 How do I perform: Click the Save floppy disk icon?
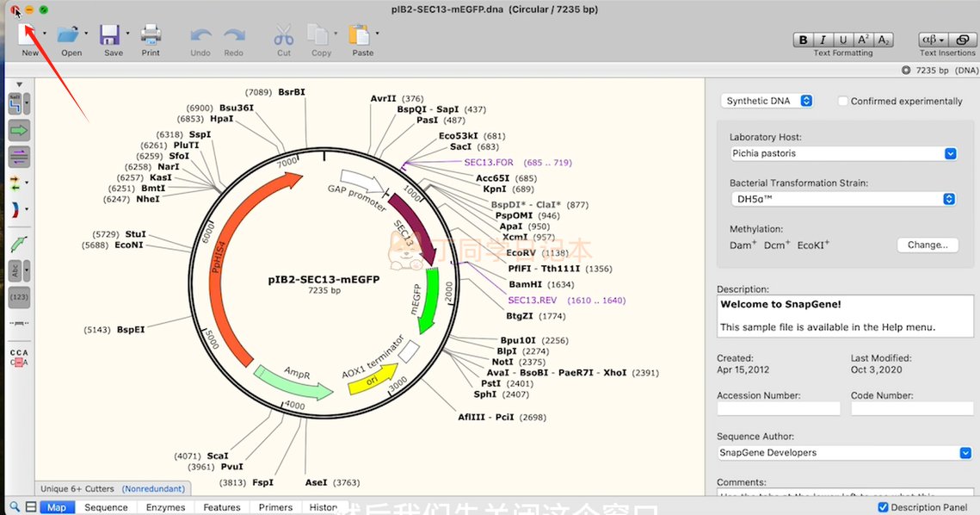pos(110,34)
